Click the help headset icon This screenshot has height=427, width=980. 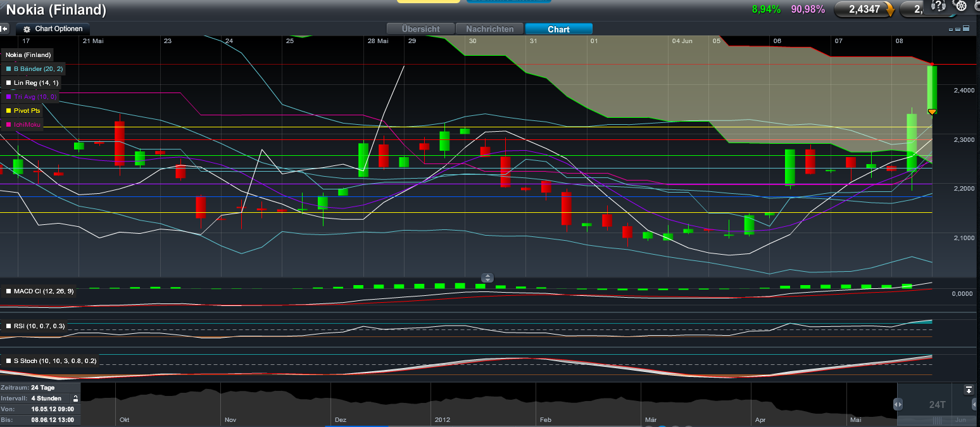tap(938, 6)
